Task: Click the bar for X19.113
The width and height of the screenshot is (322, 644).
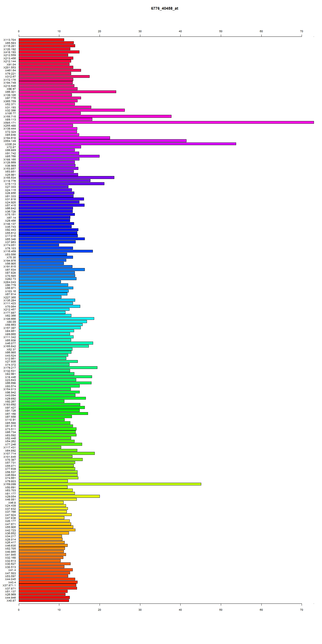Action: (61, 184)
